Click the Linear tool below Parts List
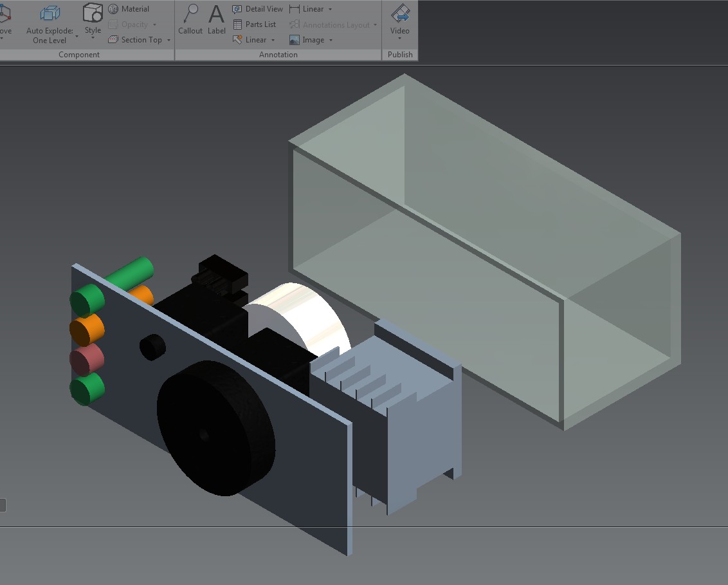 (x=250, y=40)
